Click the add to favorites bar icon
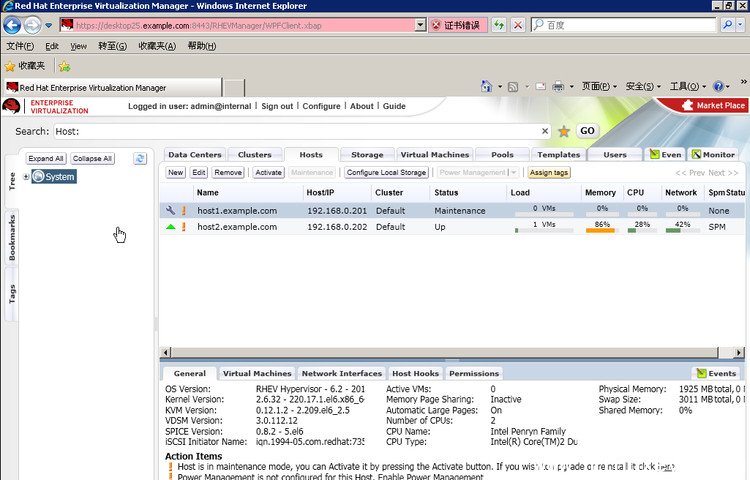 tap(64, 66)
